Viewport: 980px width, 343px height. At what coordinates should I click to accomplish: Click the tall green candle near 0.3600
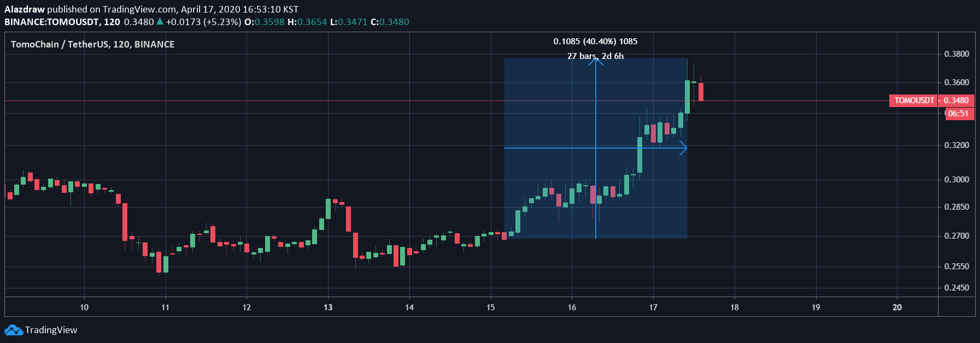click(687, 97)
